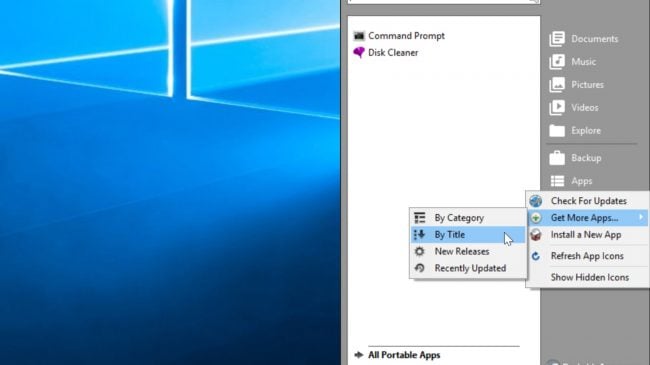
Task: Click the search field at the menu top
Action: point(444,1)
